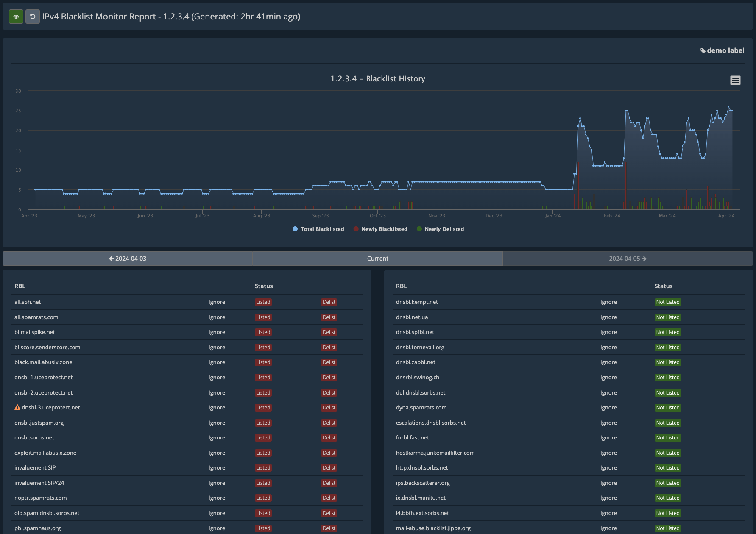This screenshot has height=534, width=756.
Task: Click Delist for exploit.mail.abusix.zone
Action: click(329, 453)
